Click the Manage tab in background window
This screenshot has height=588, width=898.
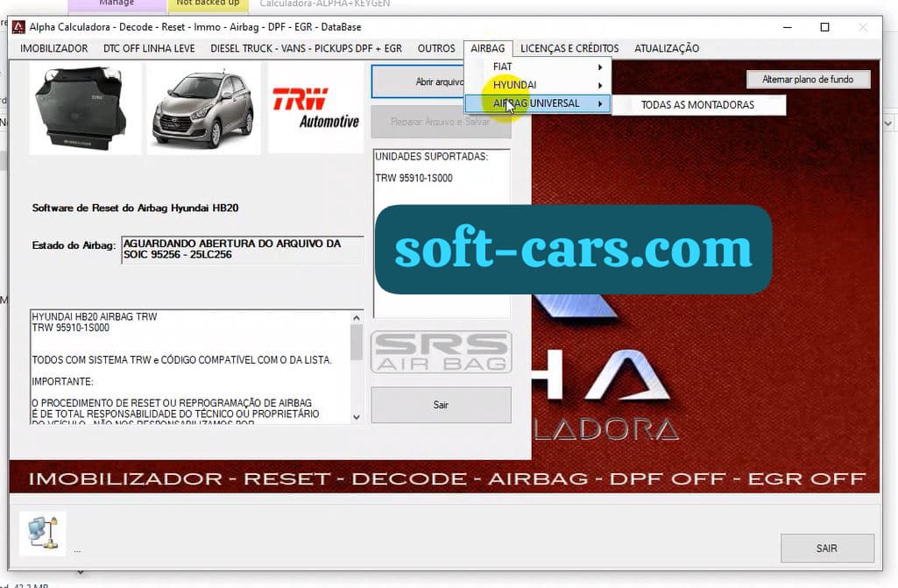pyautogui.click(x=117, y=4)
